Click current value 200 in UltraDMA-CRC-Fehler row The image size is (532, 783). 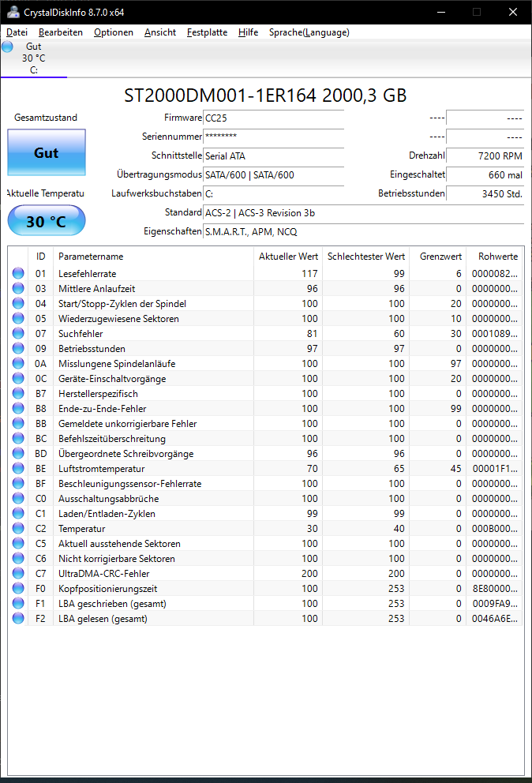pyautogui.click(x=309, y=573)
